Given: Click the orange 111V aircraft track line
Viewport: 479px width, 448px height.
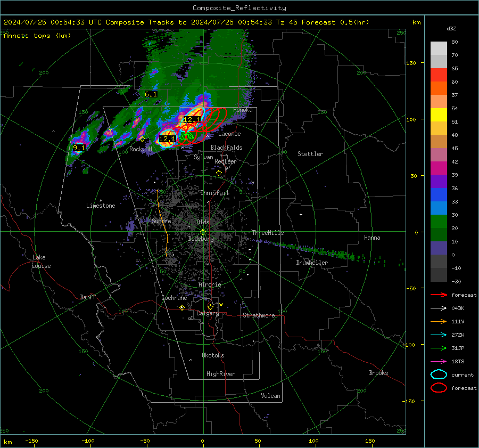Looking at the screenshot, I should 163,224.
